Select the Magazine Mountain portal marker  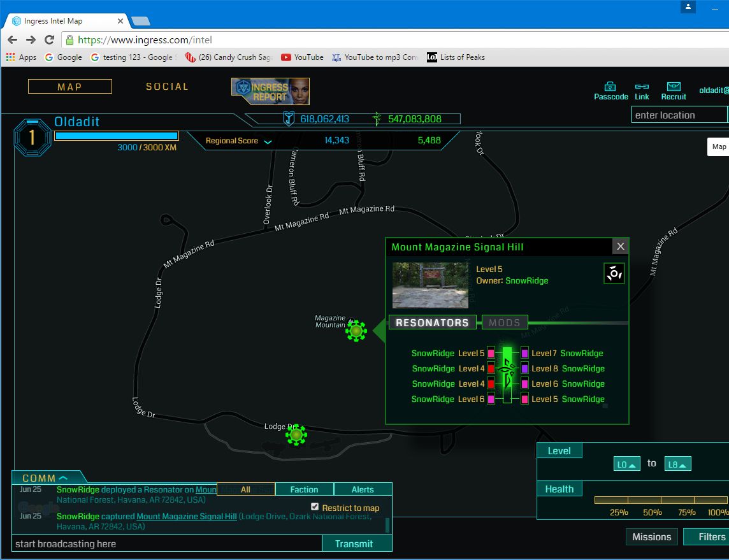click(x=356, y=331)
